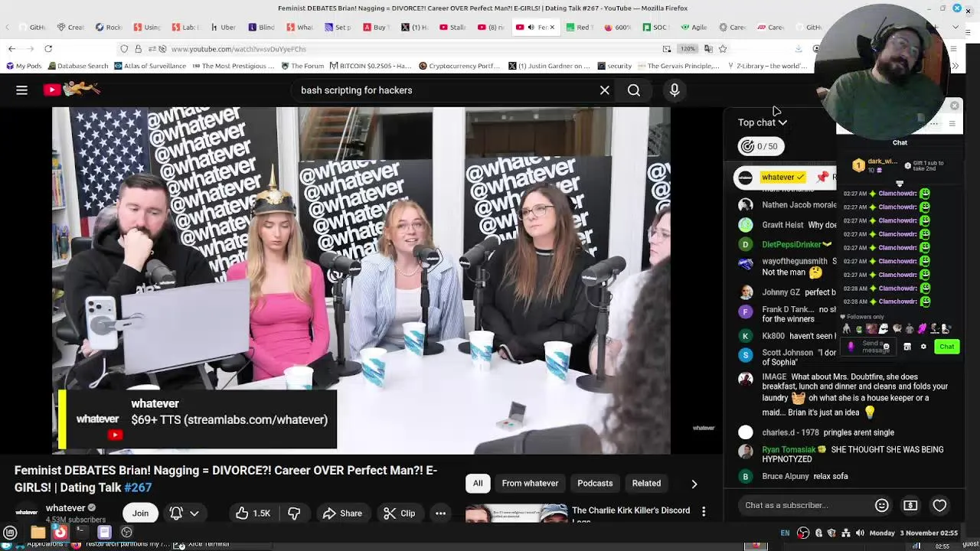Select the 'From whatever' filter chip
The image size is (980, 551).
530,483
